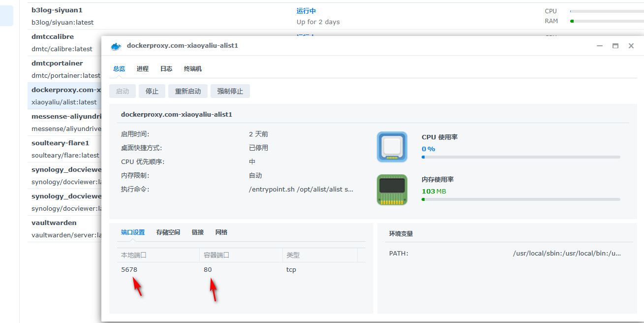Open the 进程 processes tab
Viewport: 644px width, 323px height.
[143, 69]
